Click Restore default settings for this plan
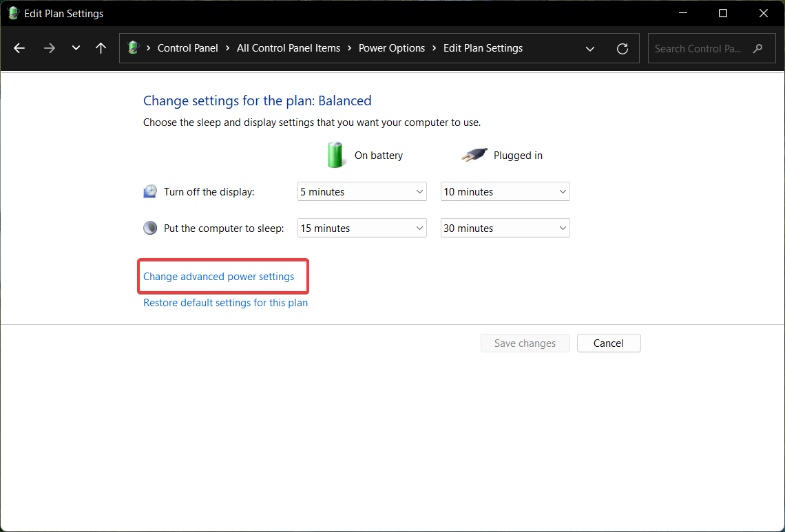 point(225,303)
